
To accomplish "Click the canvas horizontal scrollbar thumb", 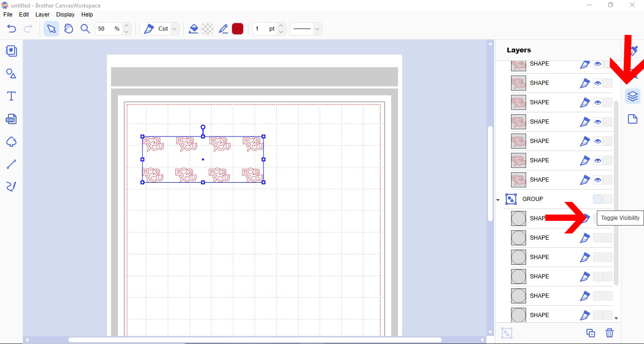I will coord(255,340).
